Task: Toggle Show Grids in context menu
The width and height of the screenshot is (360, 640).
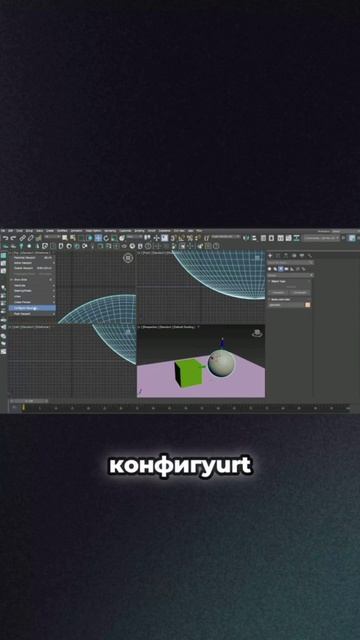Action: point(33,280)
